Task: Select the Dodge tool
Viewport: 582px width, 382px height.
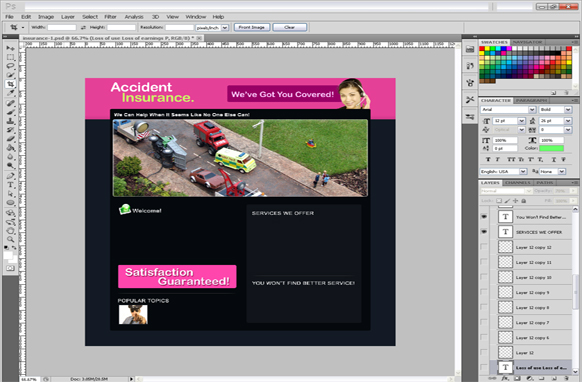Action: point(10,166)
